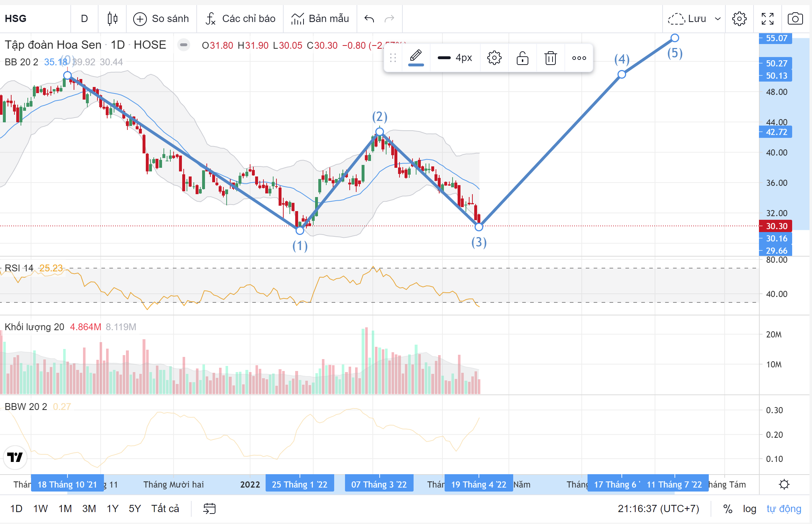
Task: Set time range to 1W
Action: (40, 508)
